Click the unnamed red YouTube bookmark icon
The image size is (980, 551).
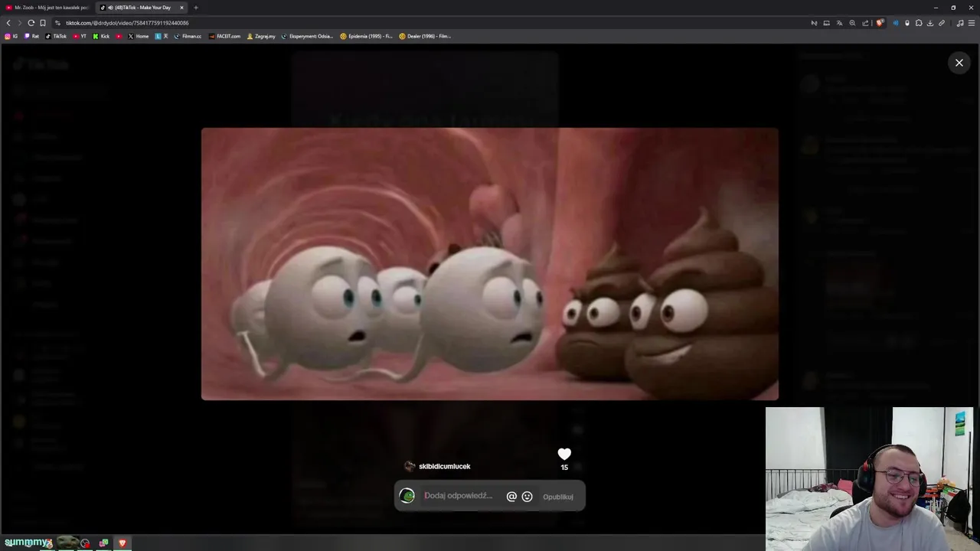coord(119,36)
